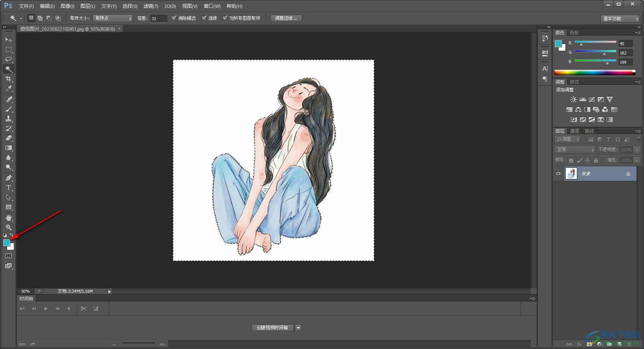Click foreground color swatch in toolbar

coord(6,243)
